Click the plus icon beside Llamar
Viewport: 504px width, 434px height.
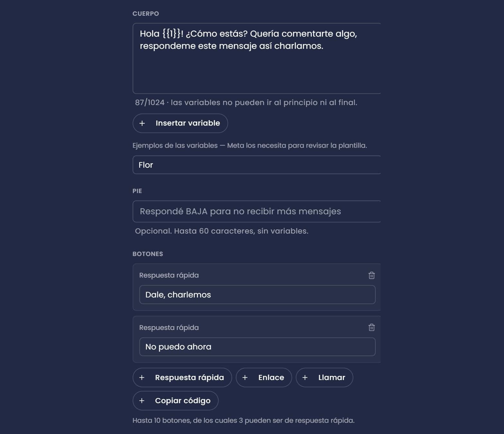pyautogui.click(x=305, y=377)
